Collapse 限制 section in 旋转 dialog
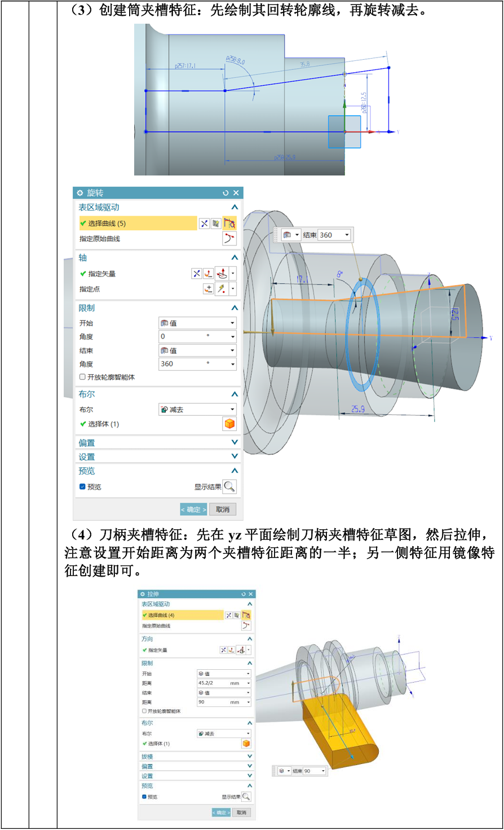Viewport: 504px width, 830px height. click(x=235, y=308)
